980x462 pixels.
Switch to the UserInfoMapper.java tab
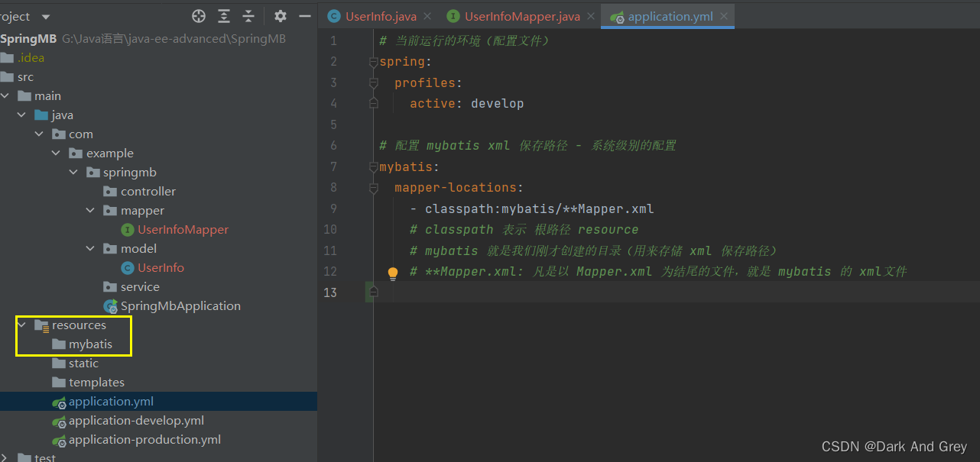[522, 16]
